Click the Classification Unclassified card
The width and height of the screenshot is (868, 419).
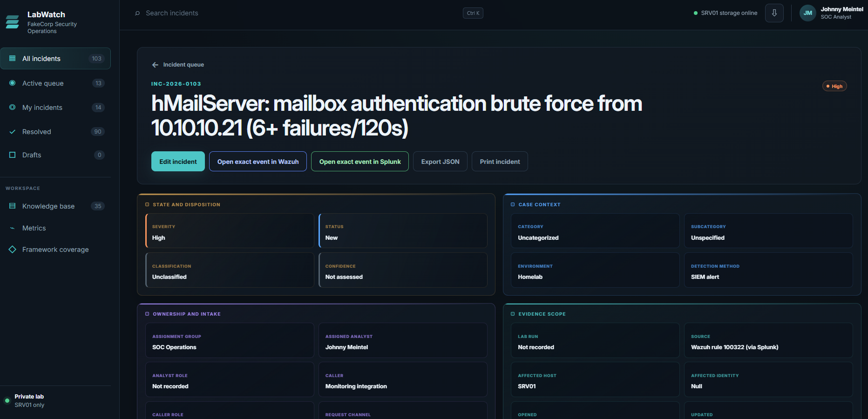tap(230, 270)
